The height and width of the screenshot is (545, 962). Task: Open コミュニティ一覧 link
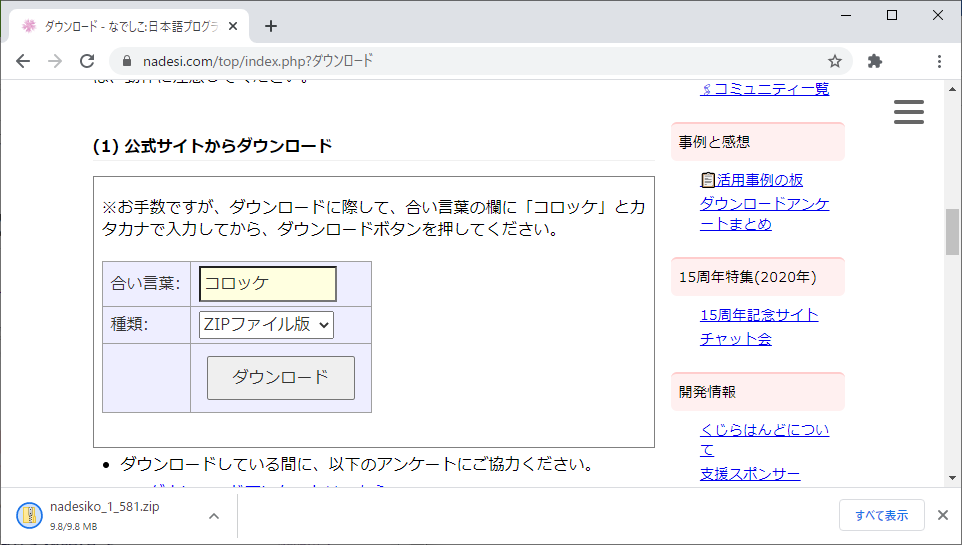pos(764,89)
